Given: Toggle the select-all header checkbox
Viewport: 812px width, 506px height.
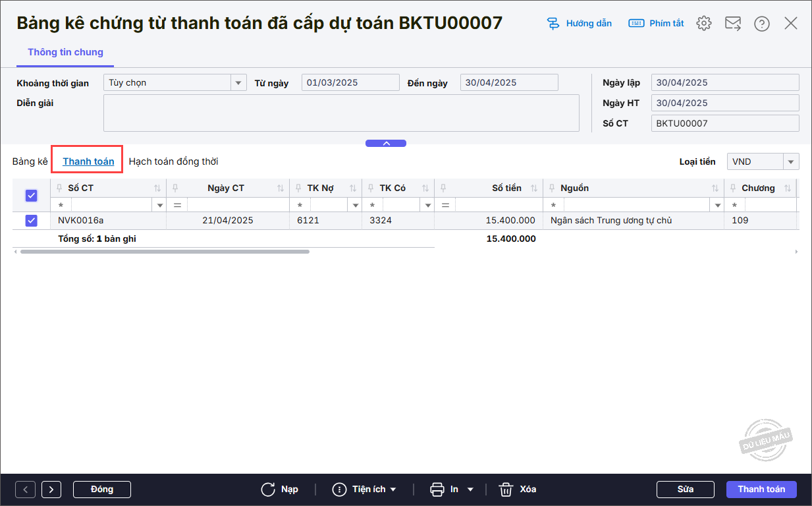Looking at the screenshot, I should pyautogui.click(x=31, y=195).
